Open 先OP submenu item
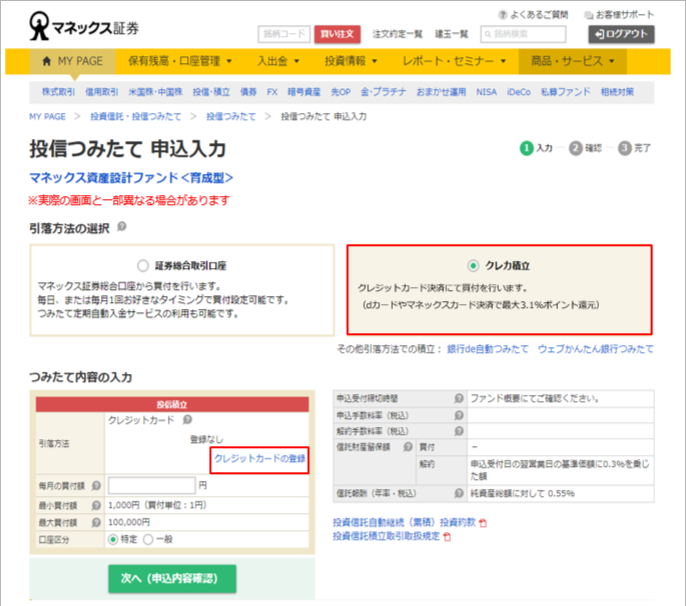 pyautogui.click(x=340, y=92)
